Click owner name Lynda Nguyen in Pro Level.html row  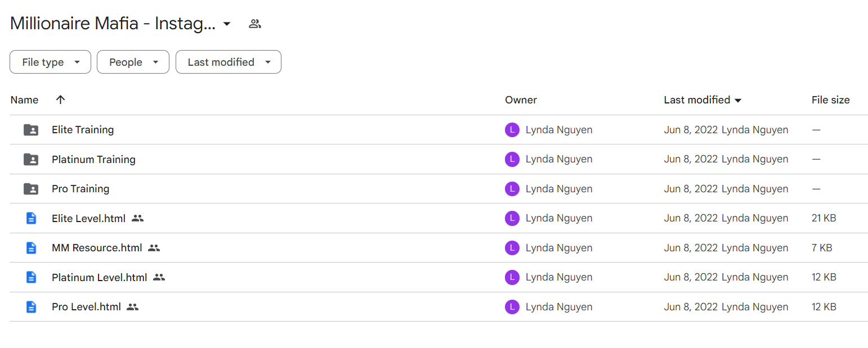tap(559, 307)
